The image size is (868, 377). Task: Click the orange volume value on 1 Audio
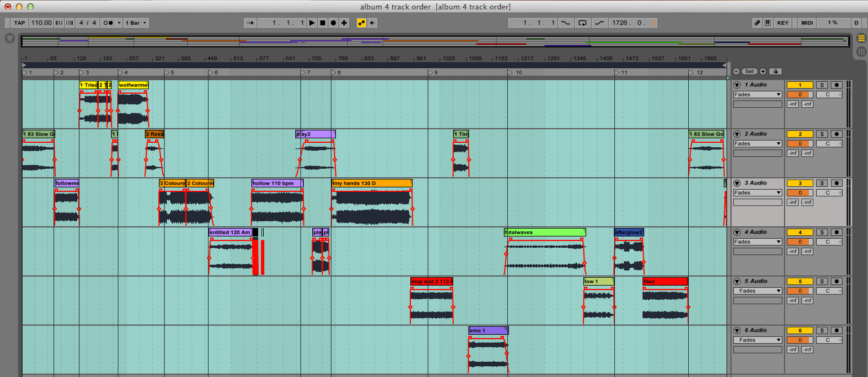(x=800, y=94)
